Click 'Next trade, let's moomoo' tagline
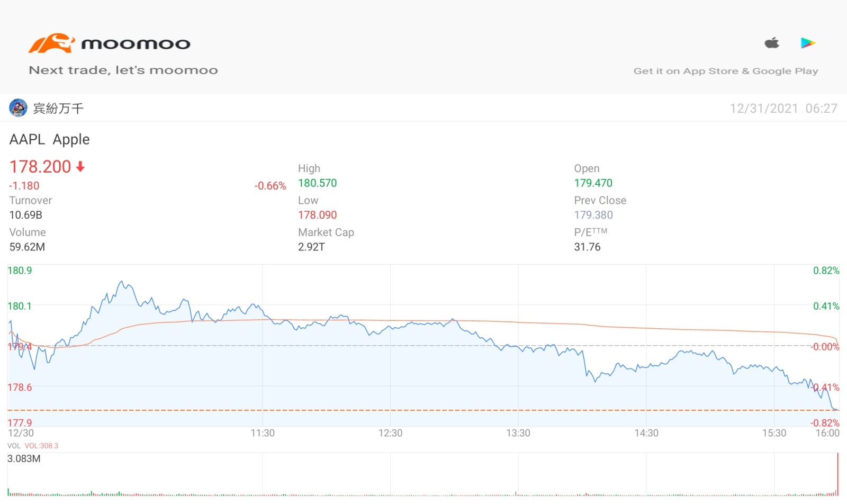Image resolution: width=847 pixels, height=504 pixels. click(123, 70)
